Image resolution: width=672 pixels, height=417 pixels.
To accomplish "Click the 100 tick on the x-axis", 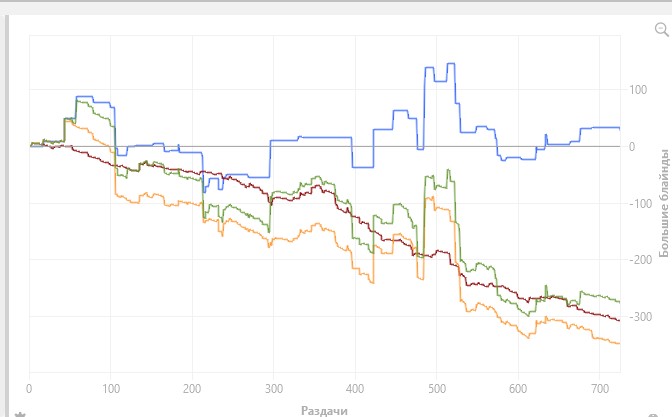I will [x=111, y=389].
